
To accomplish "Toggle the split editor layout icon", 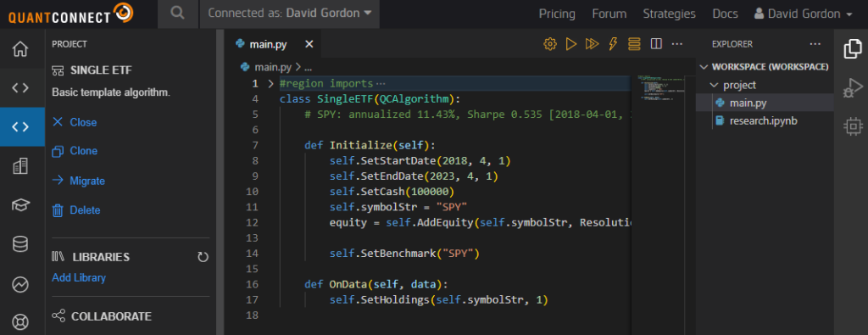I will [x=656, y=44].
